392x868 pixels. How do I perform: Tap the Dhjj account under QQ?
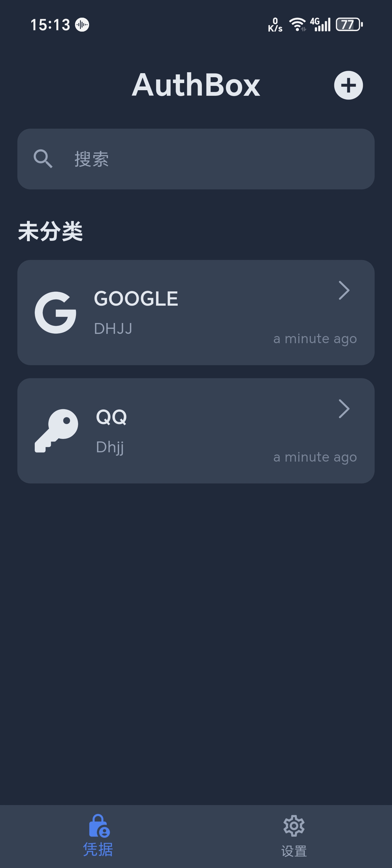(x=110, y=447)
